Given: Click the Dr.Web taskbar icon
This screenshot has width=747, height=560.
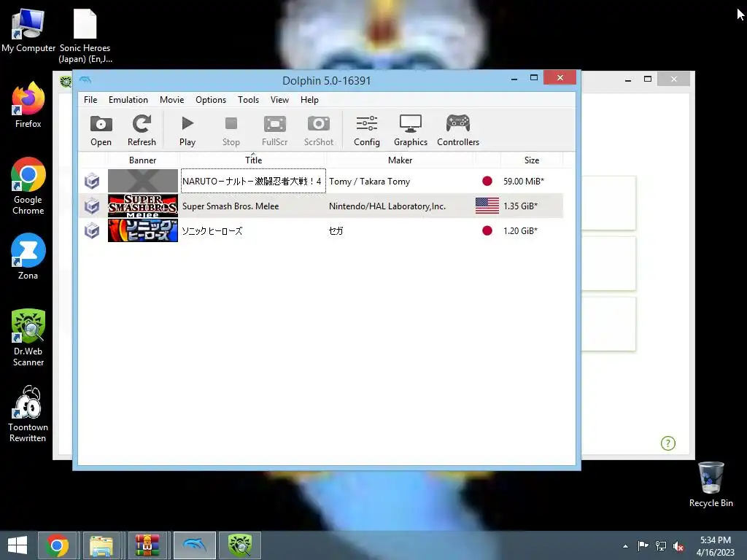Looking at the screenshot, I should tap(239, 545).
